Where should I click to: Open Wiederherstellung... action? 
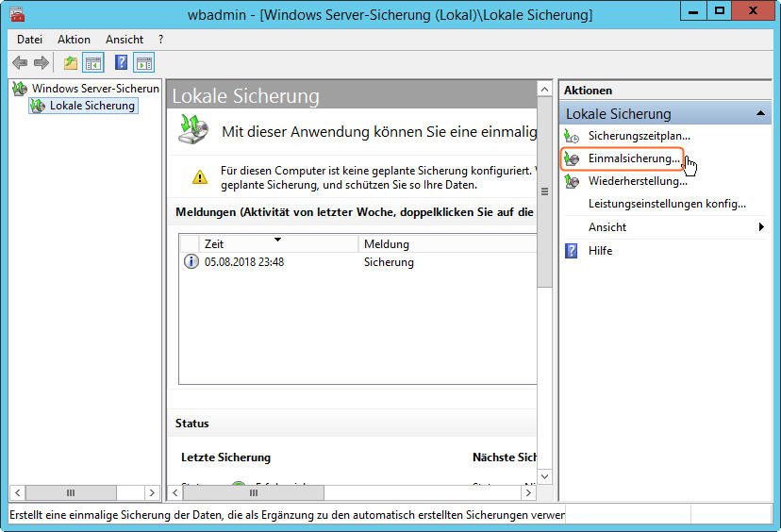pyautogui.click(x=638, y=181)
